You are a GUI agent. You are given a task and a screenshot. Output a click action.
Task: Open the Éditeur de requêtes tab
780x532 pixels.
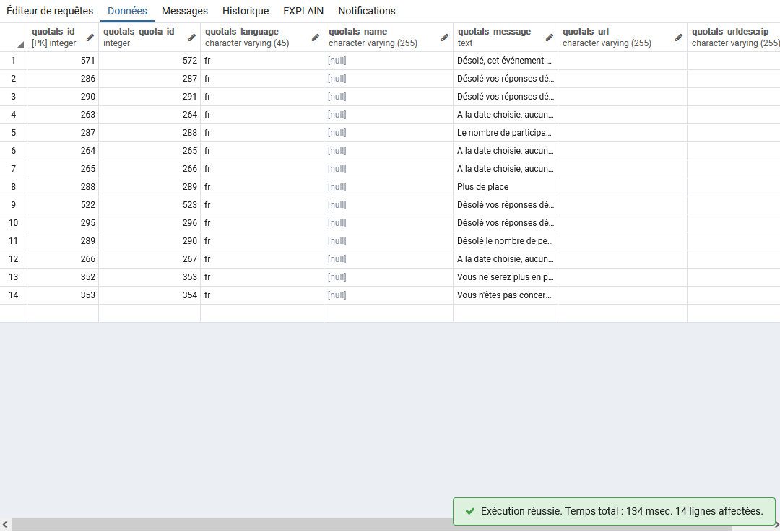point(50,11)
